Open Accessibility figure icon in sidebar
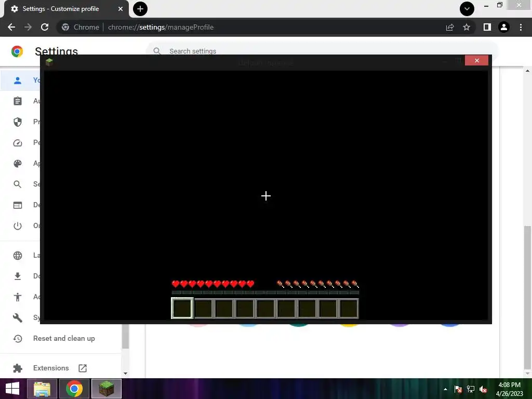532x399 pixels. coord(18,297)
